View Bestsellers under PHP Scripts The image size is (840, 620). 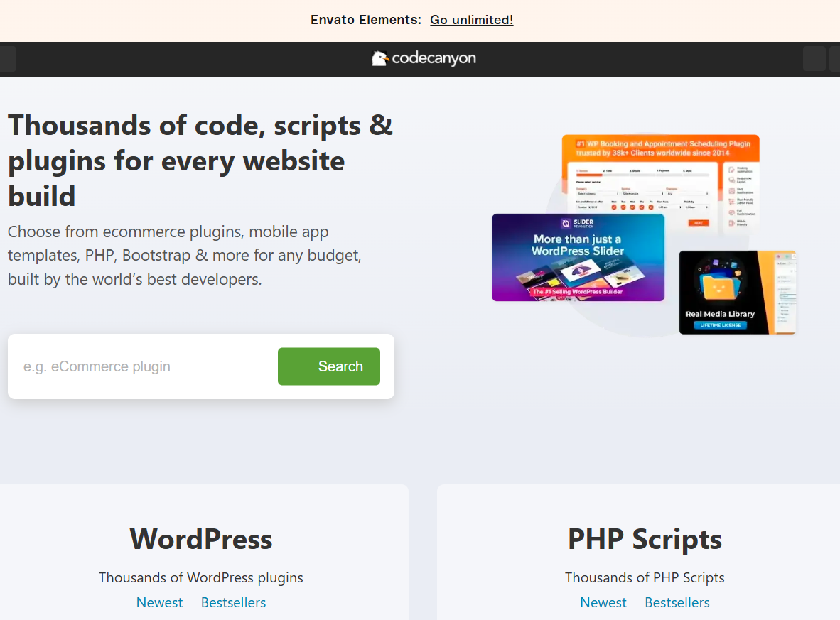[x=677, y=602]
